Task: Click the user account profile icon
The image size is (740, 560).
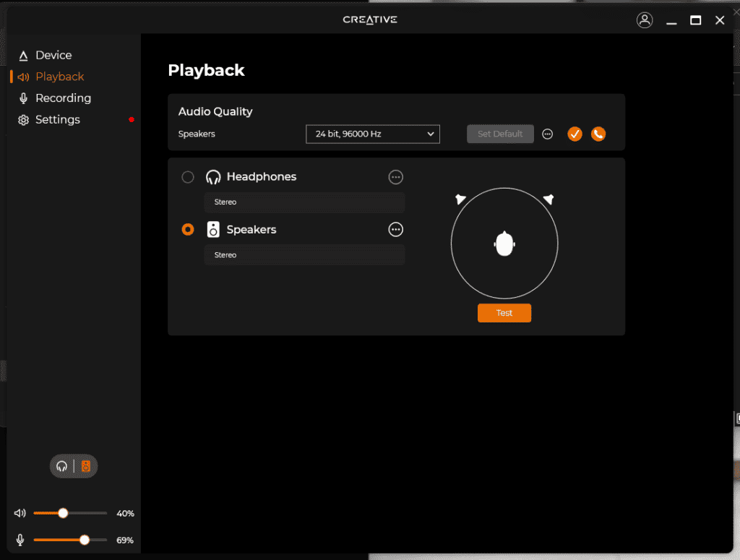Action: pyautogui.click(x=645, y=20)
